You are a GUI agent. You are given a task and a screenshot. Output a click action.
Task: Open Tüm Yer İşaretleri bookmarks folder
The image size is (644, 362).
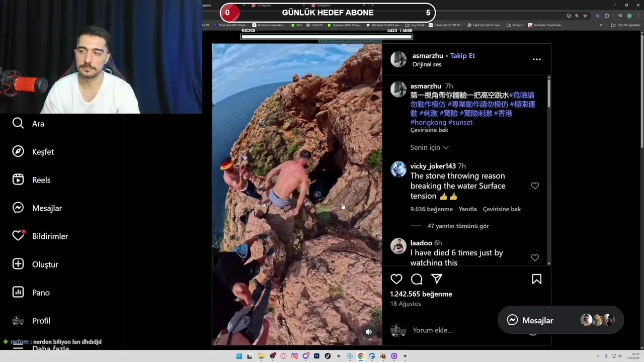click(625, 25)
